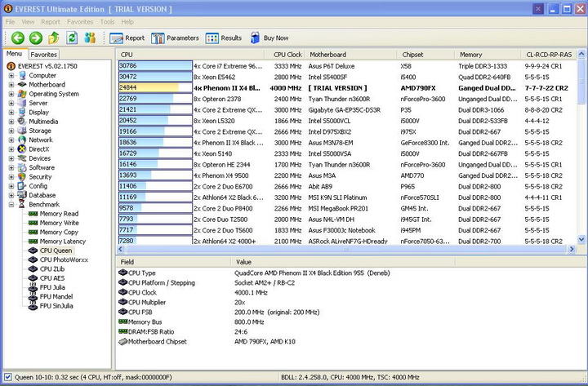
Task: Go back with the green left arrow
Action: tap(18, 38)
